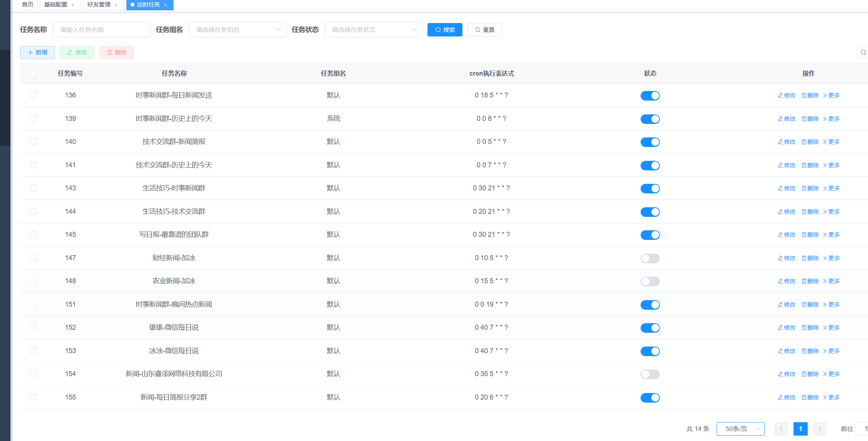Click task name 新闻-每日简报分享2群

pyautogui.click(x=174, y=397)
